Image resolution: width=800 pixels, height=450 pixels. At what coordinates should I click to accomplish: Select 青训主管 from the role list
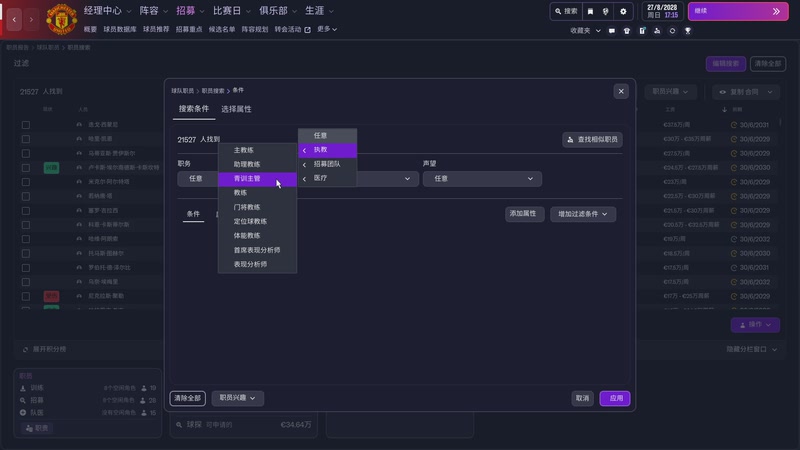point(257,179)
